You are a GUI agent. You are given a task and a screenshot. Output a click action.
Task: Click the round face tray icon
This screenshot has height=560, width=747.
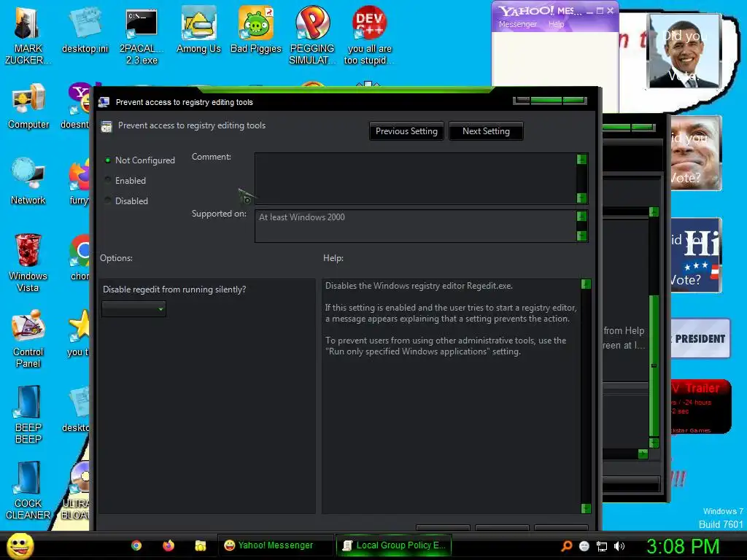[584, 546]
